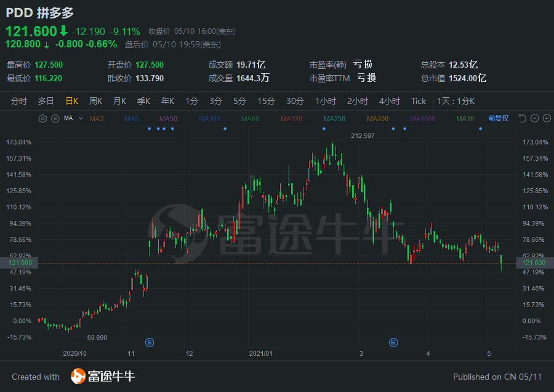Click the 2020/10 date axis label
Image resolution: width=554 pixels, height=392 pixels.
pos(74,353)
